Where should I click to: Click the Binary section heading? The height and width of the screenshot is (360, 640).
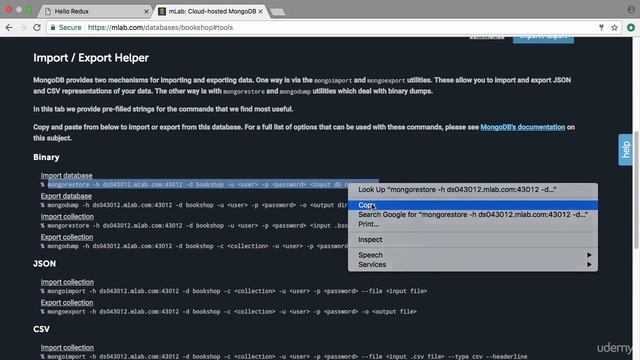click(46, 157)
